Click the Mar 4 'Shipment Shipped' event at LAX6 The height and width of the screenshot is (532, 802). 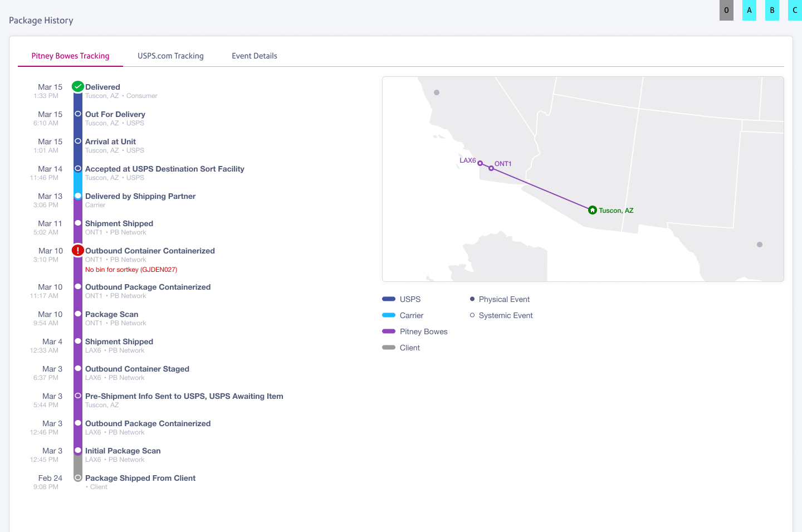(119, 341)
